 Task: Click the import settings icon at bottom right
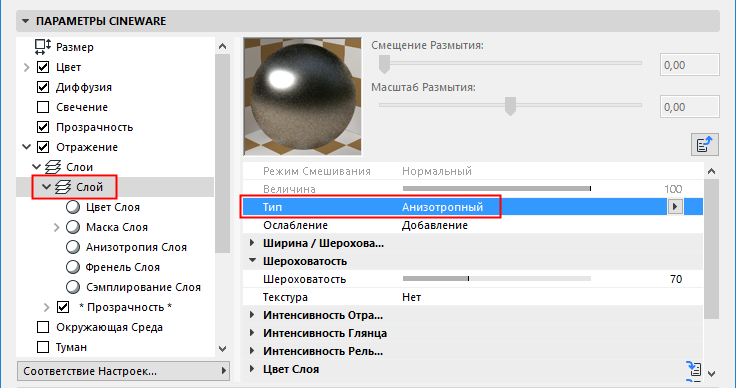694,369
